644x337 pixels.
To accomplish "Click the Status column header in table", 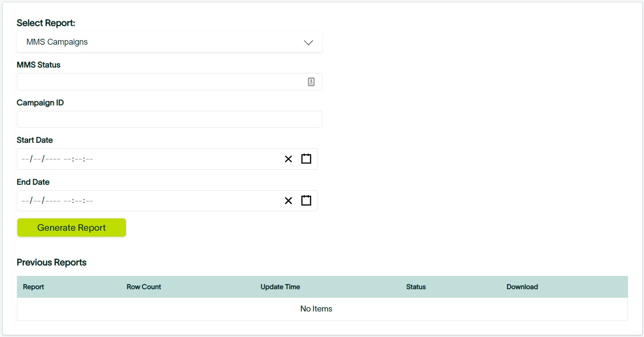I will click(x=416, y=287).
